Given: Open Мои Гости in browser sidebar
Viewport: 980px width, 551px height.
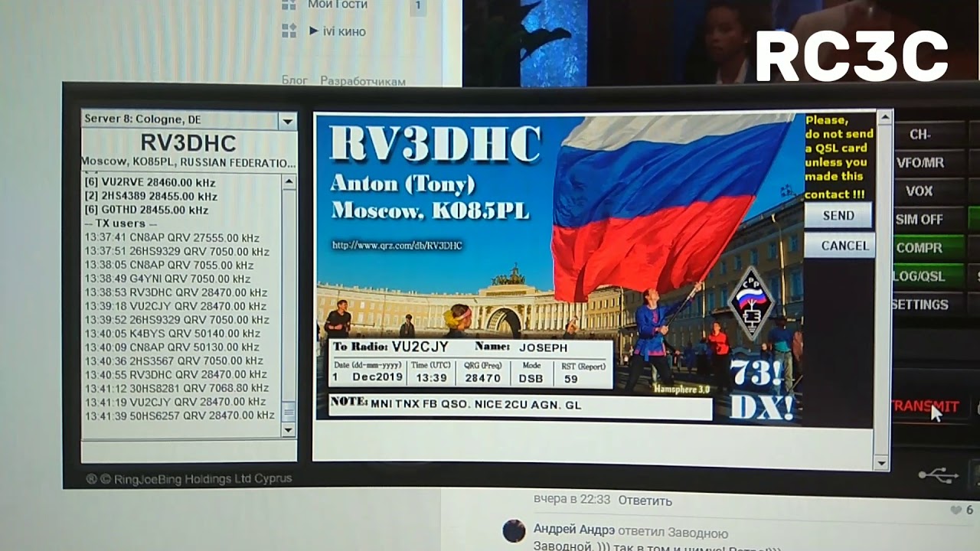Looking at the screenshot, I should tap(338, 5).
